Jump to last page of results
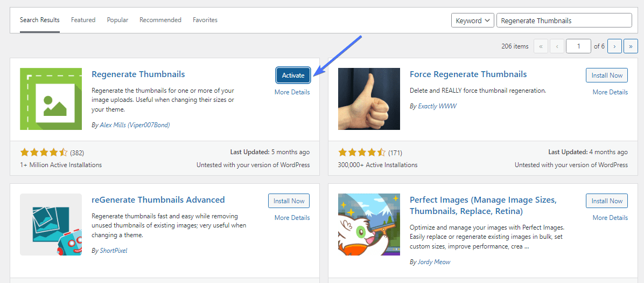The width and height of the screenshot is (644, 283). coord(631,46)
